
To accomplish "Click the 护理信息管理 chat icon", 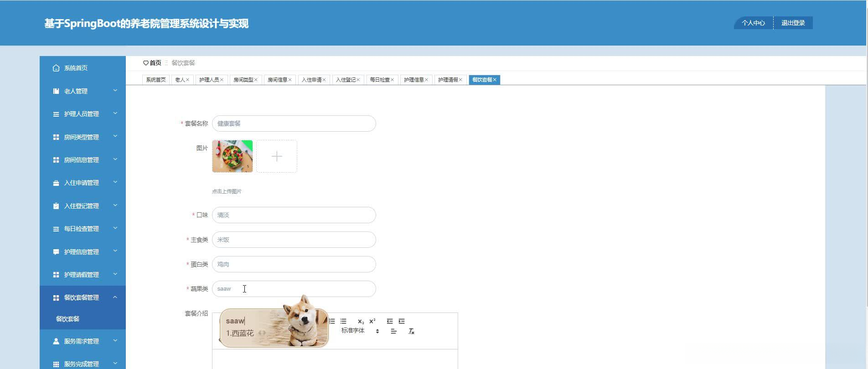I will point(56,252).
